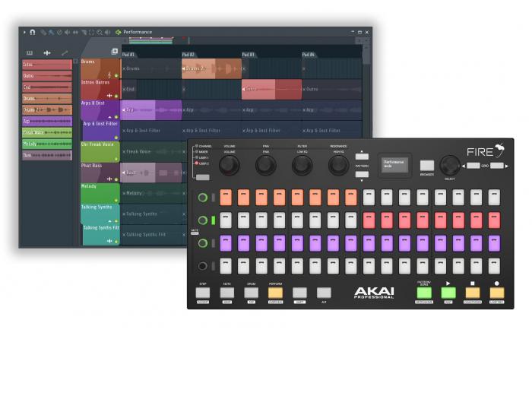Select the Drums 2 clip in Pad #2
The height and width of the screenshot is (399, 532).
click(x=211, y=68)
